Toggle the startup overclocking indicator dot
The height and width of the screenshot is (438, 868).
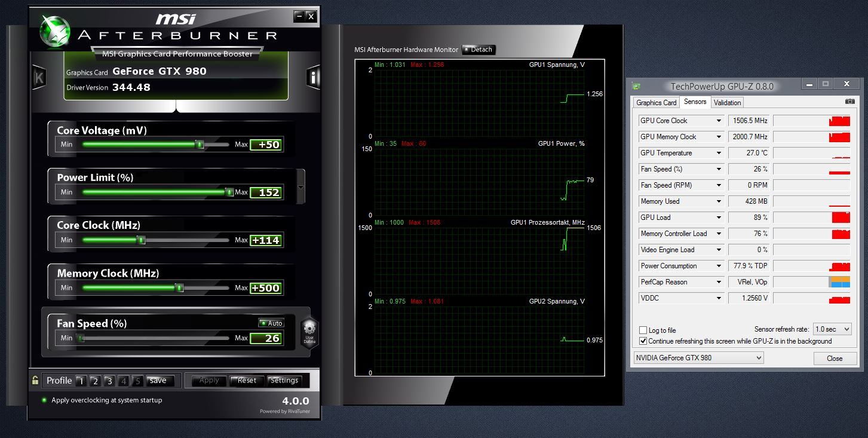tap(44, 400)
